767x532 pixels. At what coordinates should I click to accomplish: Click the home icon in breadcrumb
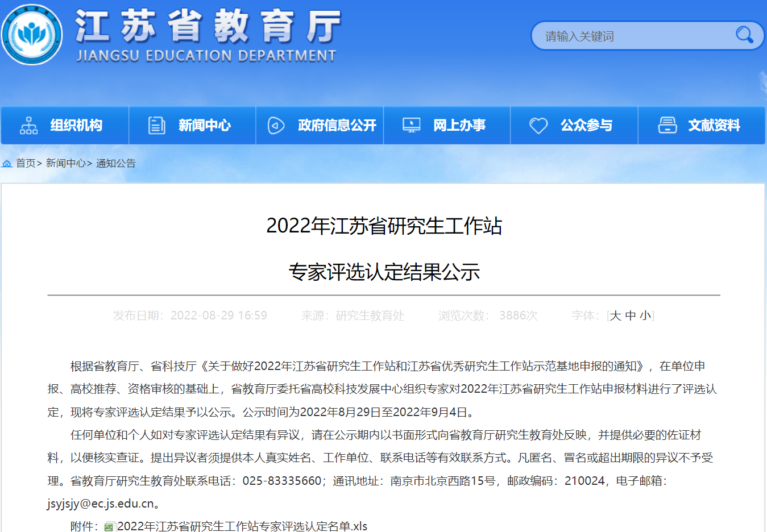click(x=7, y=164)
